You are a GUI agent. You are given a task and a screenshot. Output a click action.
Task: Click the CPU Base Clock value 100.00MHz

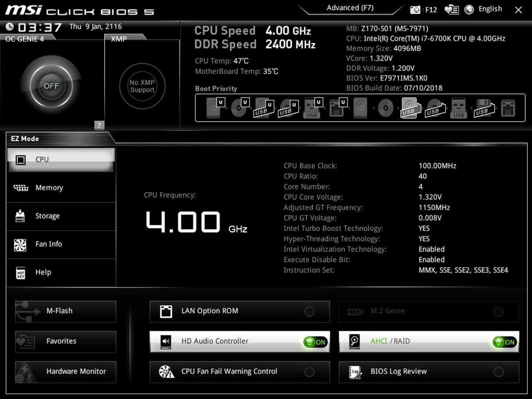pos(437,166)
